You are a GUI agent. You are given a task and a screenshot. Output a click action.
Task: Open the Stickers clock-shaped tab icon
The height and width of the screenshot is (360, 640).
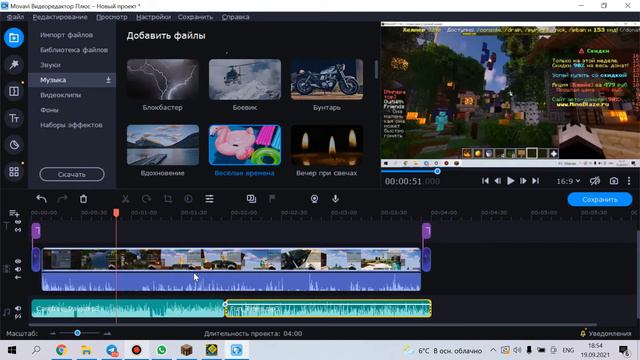tap(14, 145)
